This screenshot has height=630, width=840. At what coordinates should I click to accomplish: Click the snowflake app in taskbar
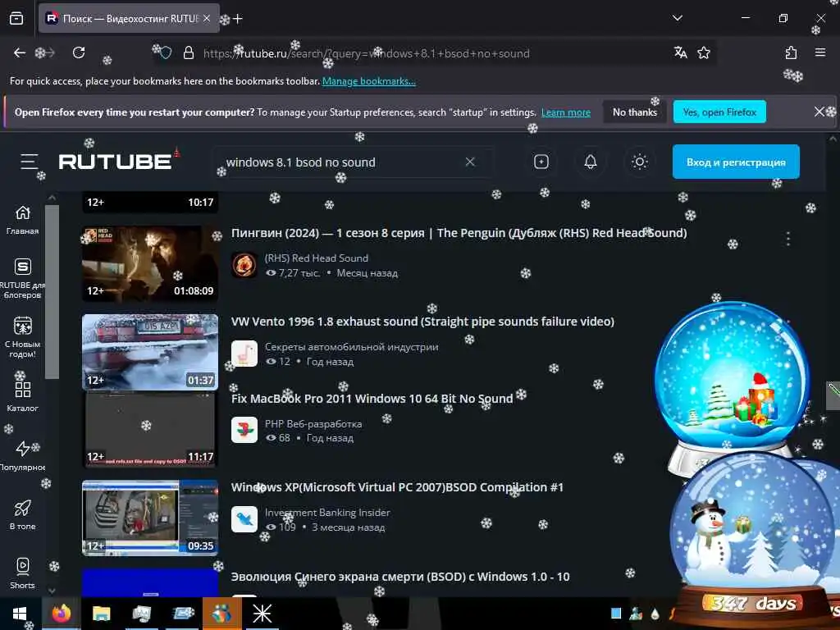[262, 614]
